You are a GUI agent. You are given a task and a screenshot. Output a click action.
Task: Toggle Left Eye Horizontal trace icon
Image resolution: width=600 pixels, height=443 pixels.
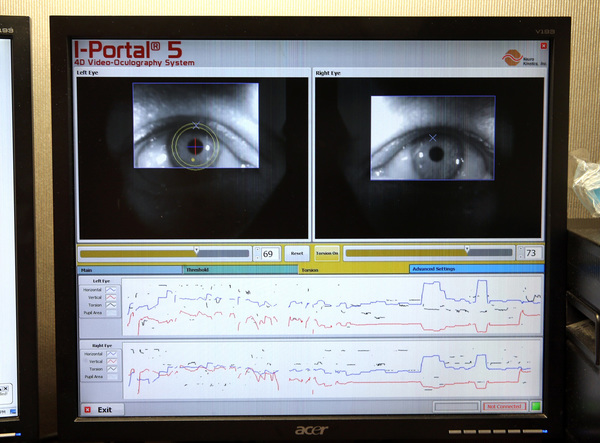point(112,289)
